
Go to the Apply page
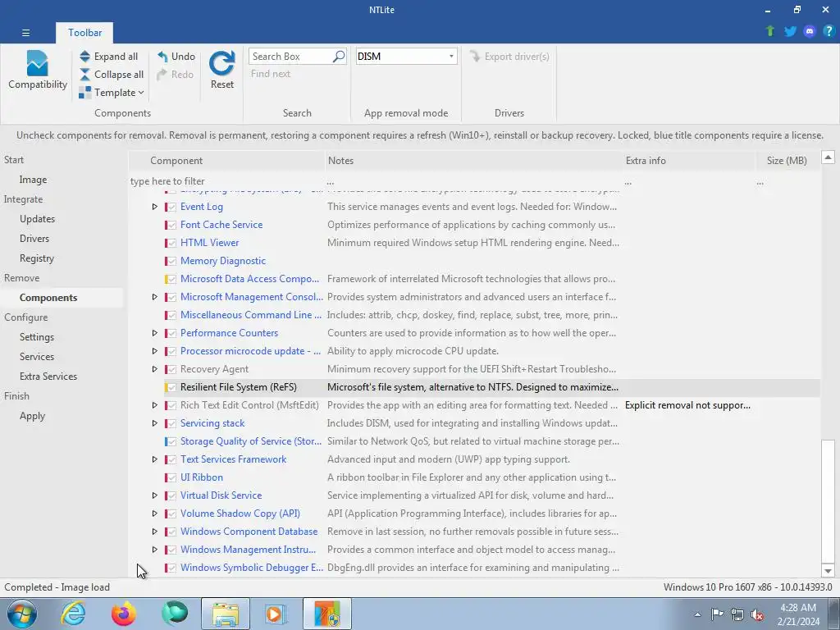(32, 416)
